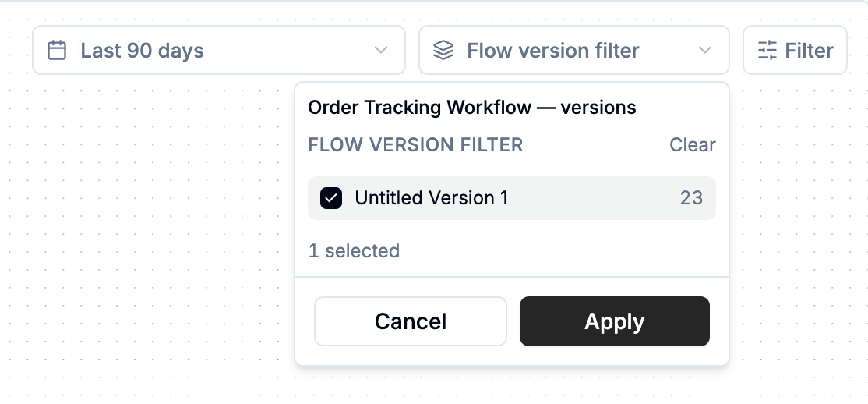The width and height of the screenshot is (868, 404).
Task: Open the Last 90 days date range dropdown
Action: pos(218,50)
